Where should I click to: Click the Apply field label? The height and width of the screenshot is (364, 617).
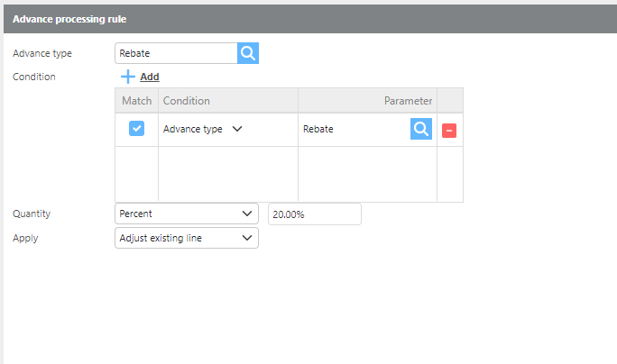(x=25, y=238)
